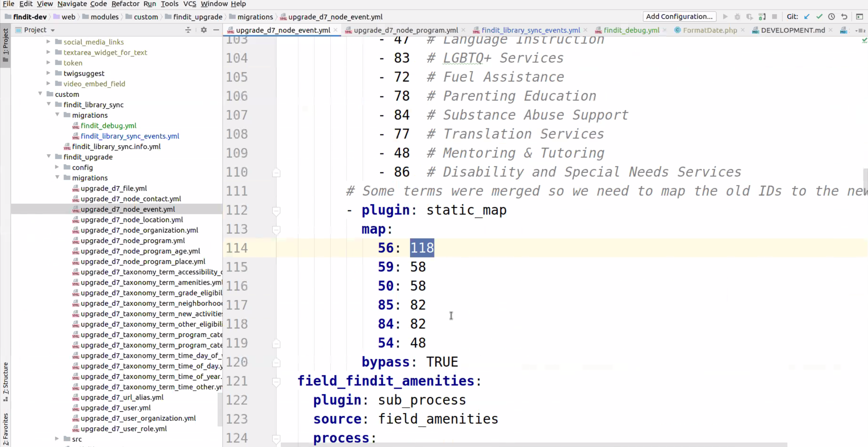Open upgrade_d7_user.yml in the tree
Image resolution: width=868 pixels, height=447 pixels.
115,408
